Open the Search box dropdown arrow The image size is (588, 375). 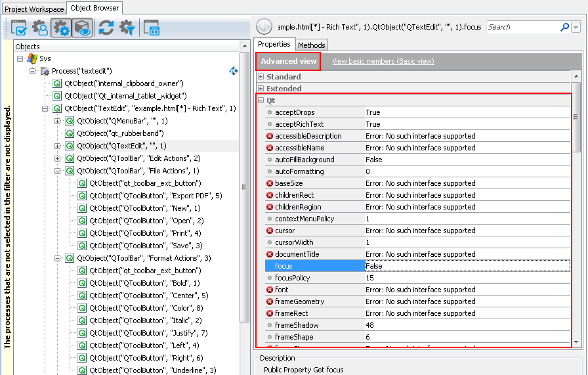point(576,27)
